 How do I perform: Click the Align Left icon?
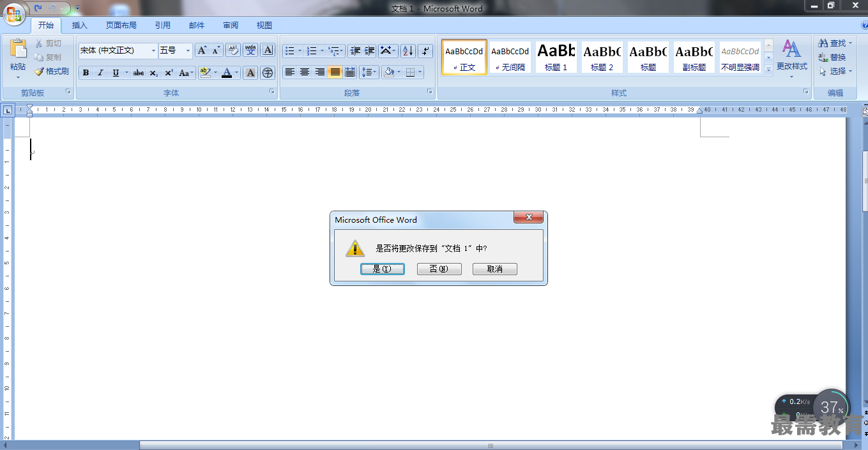coord(290,72)
